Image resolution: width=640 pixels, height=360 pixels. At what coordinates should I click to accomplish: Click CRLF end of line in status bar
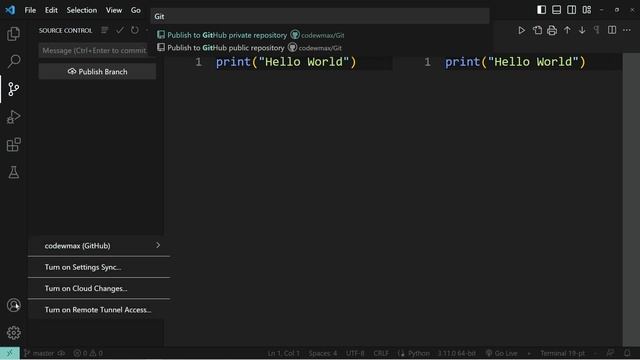click(x=381, y=353)
